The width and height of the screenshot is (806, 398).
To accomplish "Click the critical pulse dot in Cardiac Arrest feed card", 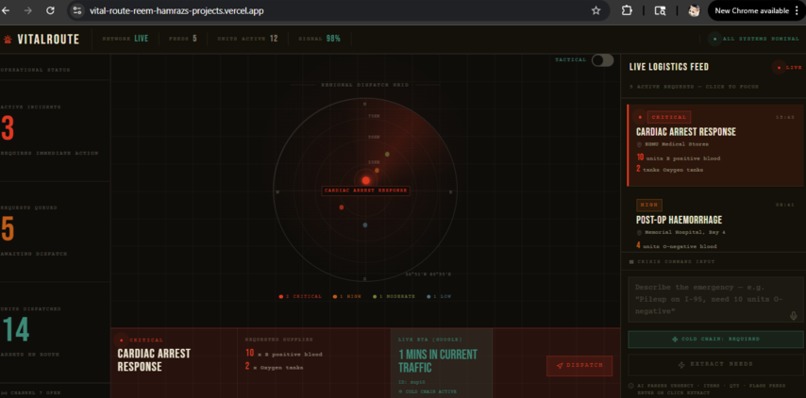I will click(x=640, y=117).
